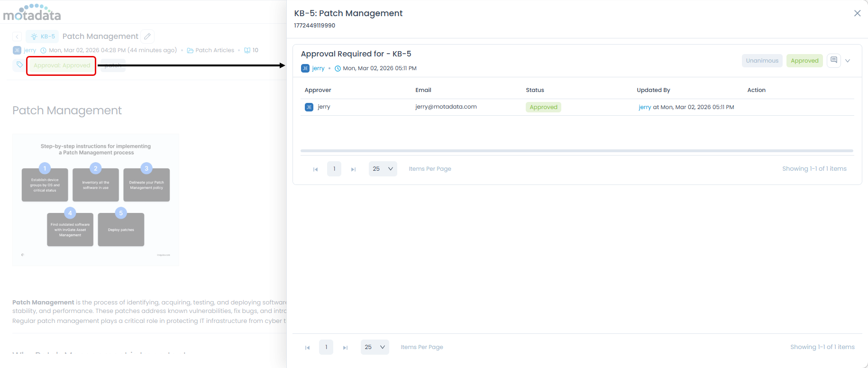Select page 1 in approval table pagination

tap(334, 169)
